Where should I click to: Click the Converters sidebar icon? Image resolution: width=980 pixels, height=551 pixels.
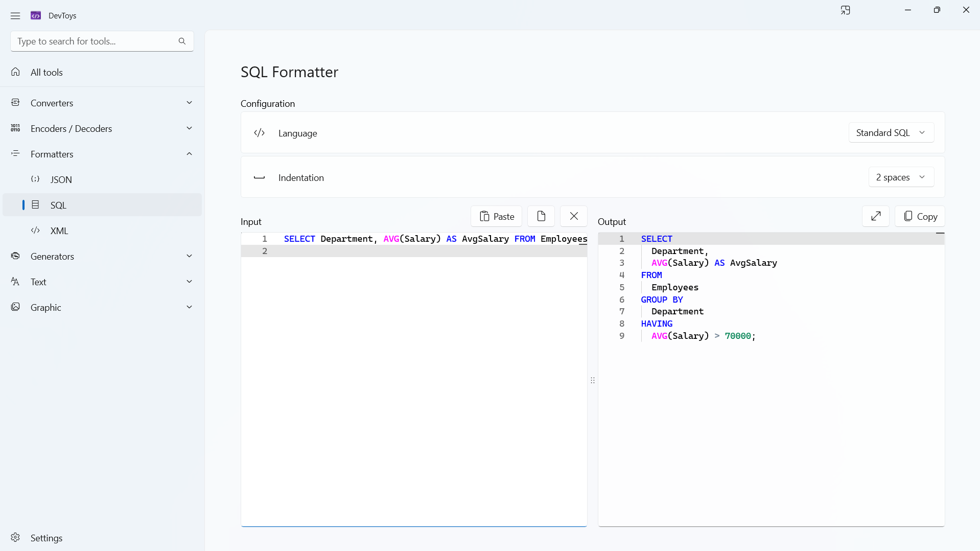(15, 103)
